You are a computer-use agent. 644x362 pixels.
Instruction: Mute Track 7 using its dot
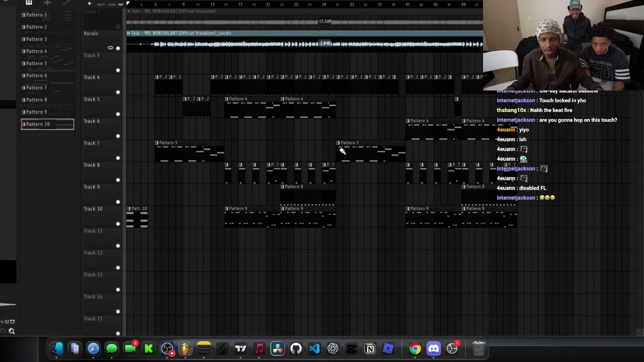click(118, 158)
